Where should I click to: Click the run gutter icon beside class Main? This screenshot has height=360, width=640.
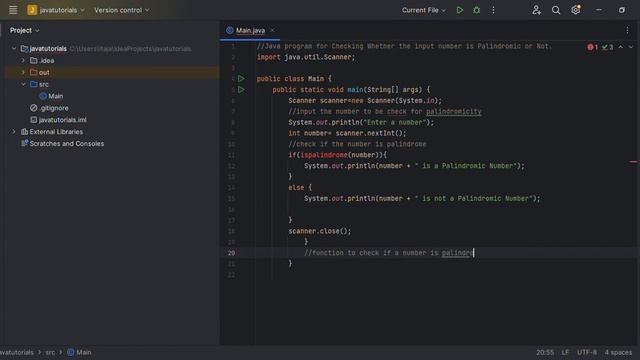click(x=241, y=78)
